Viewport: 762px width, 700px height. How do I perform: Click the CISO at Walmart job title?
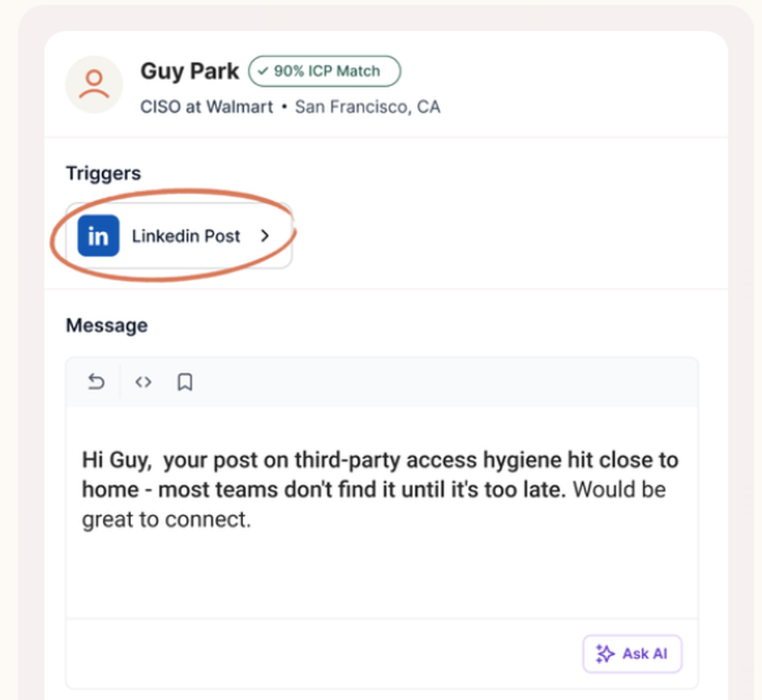207,107
